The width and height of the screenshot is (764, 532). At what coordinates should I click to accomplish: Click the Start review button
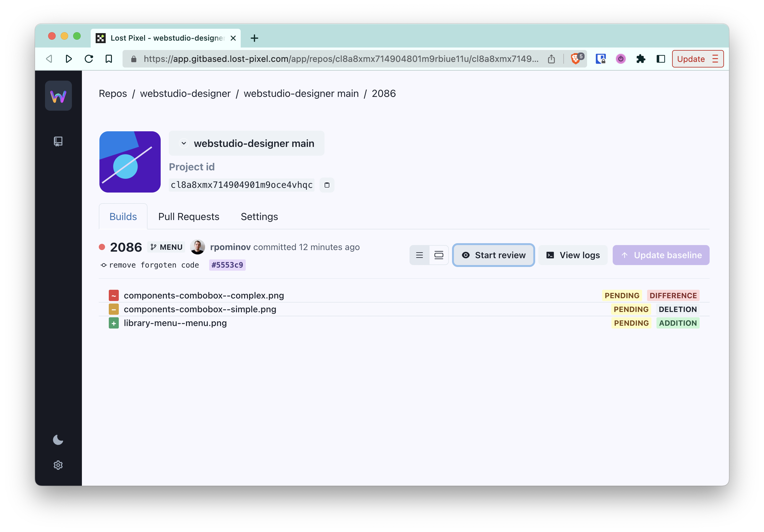[x=494, y=255]
